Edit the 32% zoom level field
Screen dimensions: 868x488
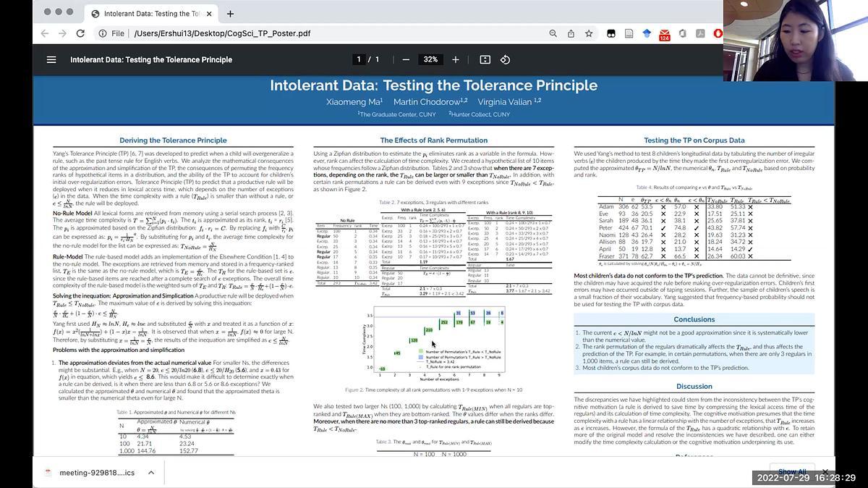click(x=430, y=59)
